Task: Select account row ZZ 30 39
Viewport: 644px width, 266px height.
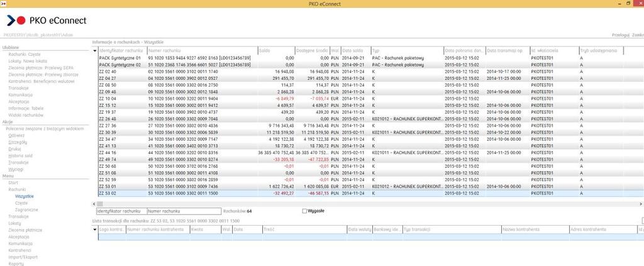Action: (370, 132)
